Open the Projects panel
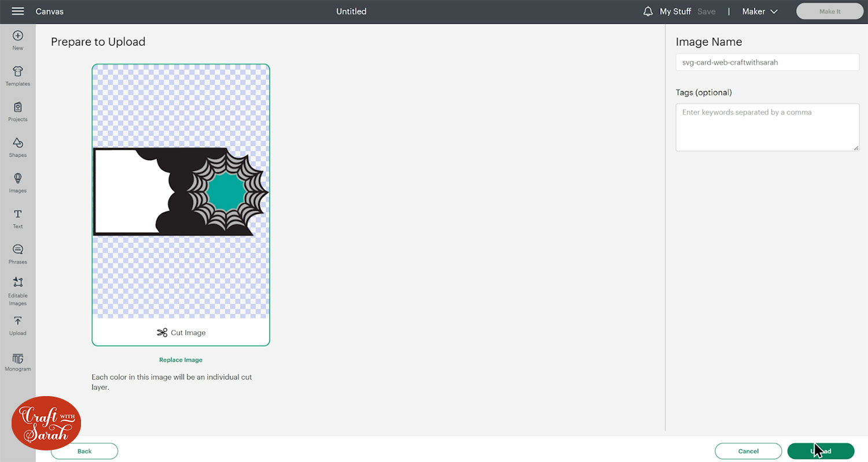The height and width of the screenshot is (462, 868). (x=18, y=112)
